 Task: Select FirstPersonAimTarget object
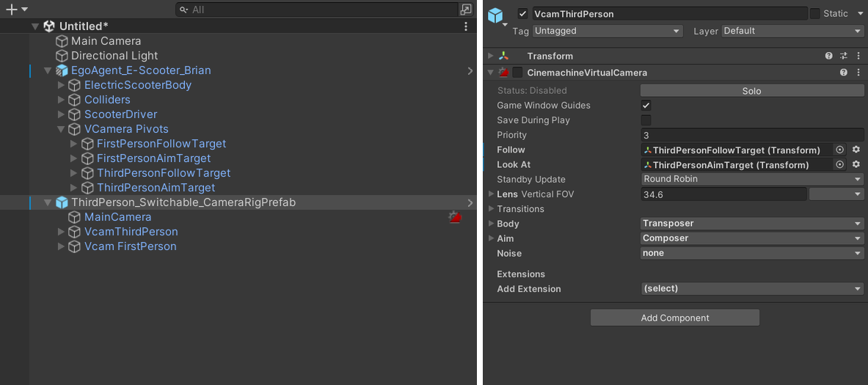(x=153, y=158)
